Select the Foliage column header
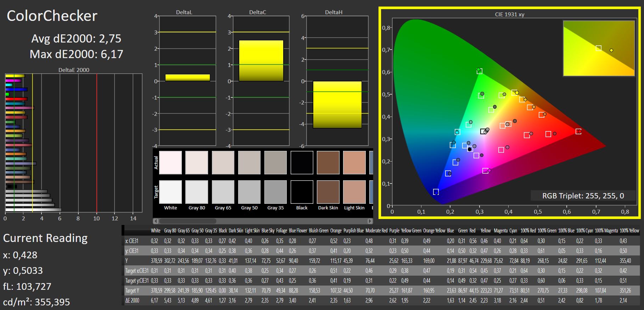This screenshot has height=310, width=644. tap(281, 231)
